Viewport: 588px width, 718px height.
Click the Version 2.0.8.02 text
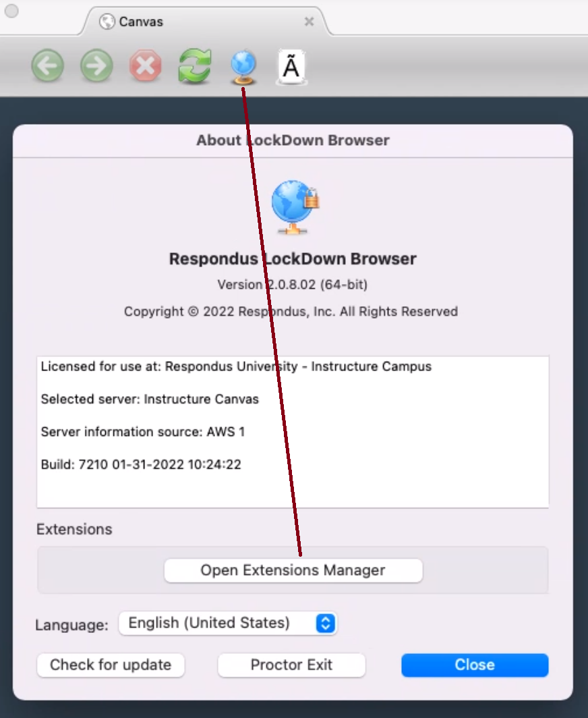coord(293,285)
